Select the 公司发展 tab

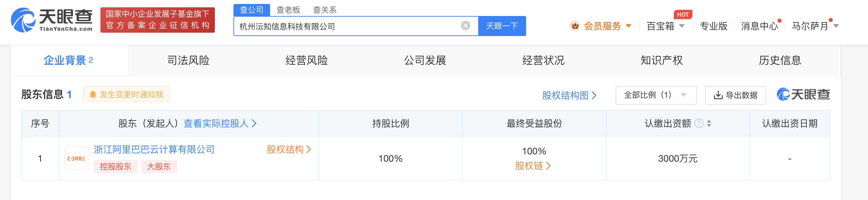point(425,60)
